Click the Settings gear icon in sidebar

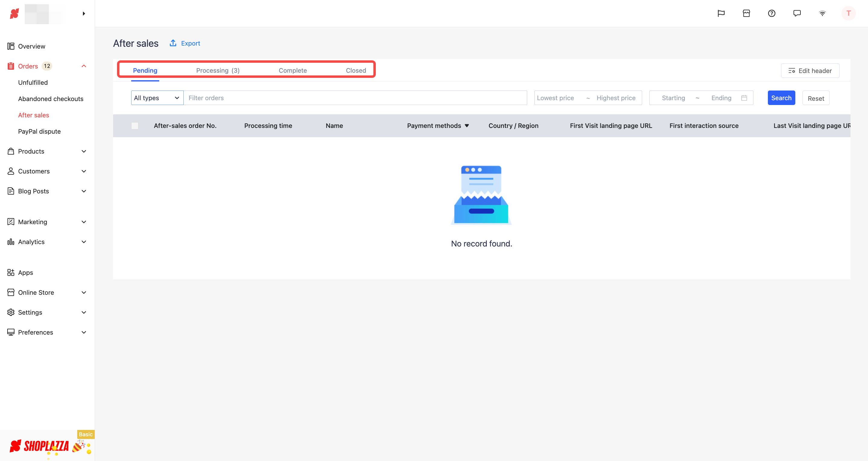11,312
